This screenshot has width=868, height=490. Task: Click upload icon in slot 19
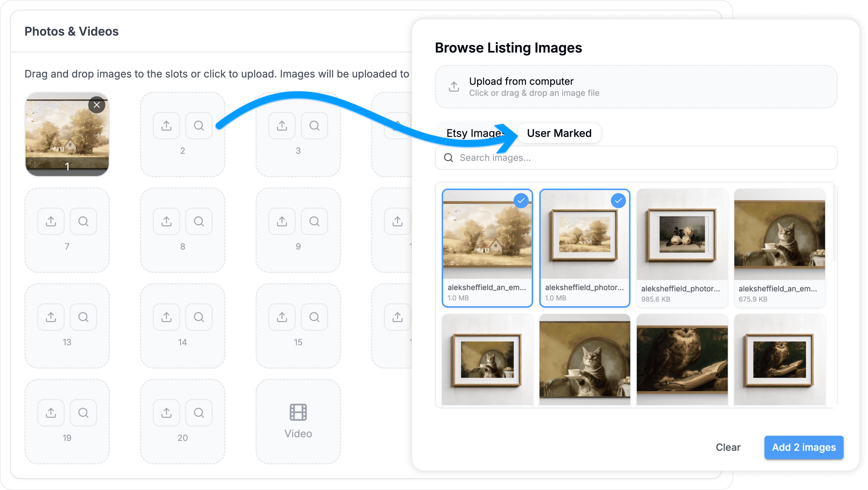coord(51,413)
